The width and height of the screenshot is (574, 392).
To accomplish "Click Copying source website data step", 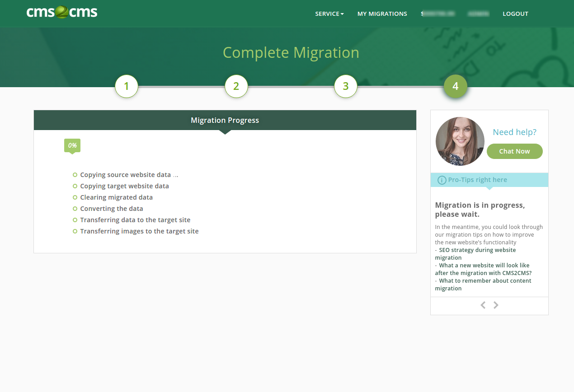I will pos(126,175).
